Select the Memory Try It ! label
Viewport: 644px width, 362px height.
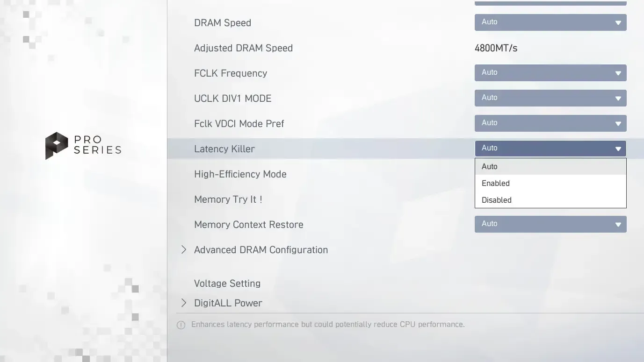(x=228, y=199)
